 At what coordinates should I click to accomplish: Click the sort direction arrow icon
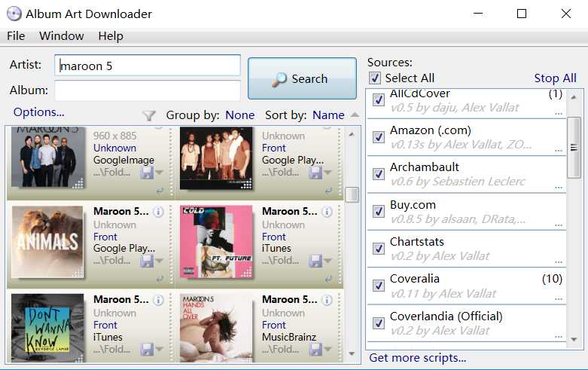(x=354, y=115)
